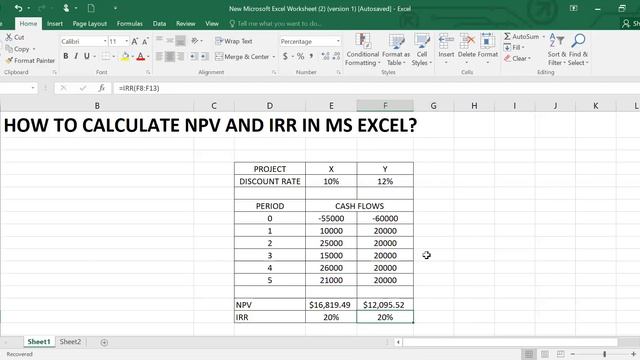
Task: Click AutoSum sigma button
Action: pos(522,36)
